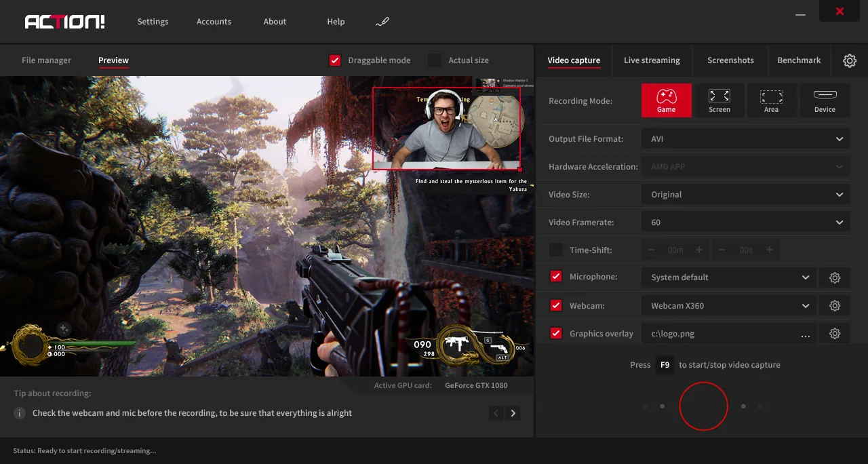Show previous recording tip arrow
Image resolution: width=868 pixels, height=464 pixels.
click(496, 413)
